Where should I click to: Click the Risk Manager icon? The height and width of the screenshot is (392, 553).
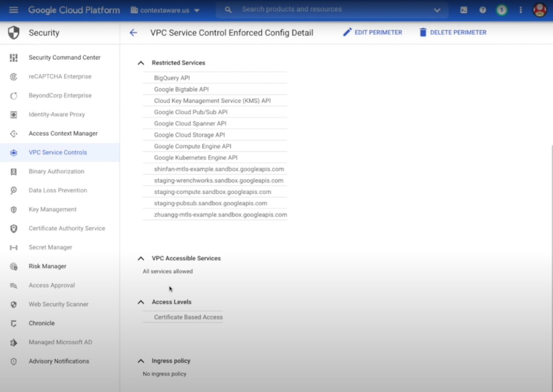[x=14, y=267]
